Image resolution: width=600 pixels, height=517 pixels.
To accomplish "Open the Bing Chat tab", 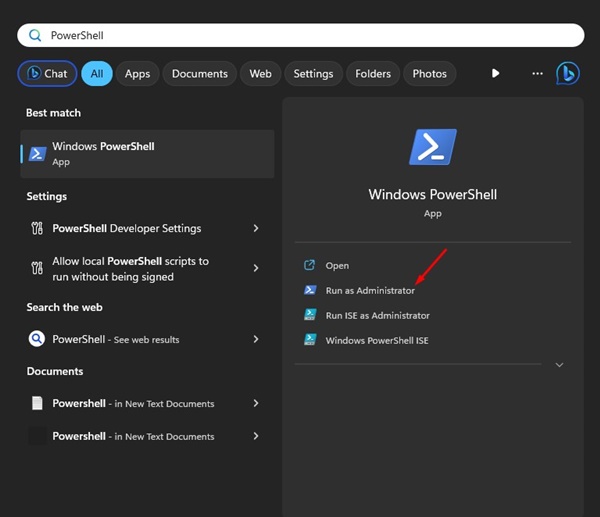I will pyautogui.click(x=47, y=73).
